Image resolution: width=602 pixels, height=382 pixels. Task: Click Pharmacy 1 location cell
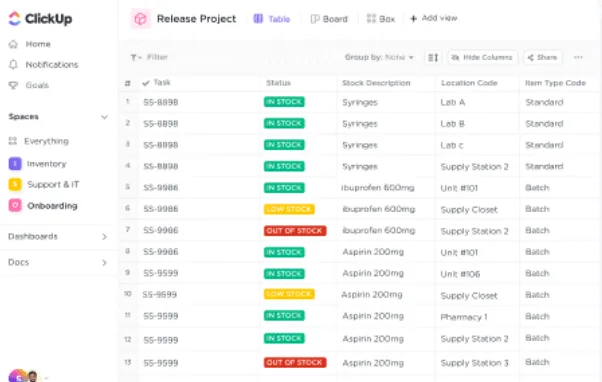click(x=464, y=317)
